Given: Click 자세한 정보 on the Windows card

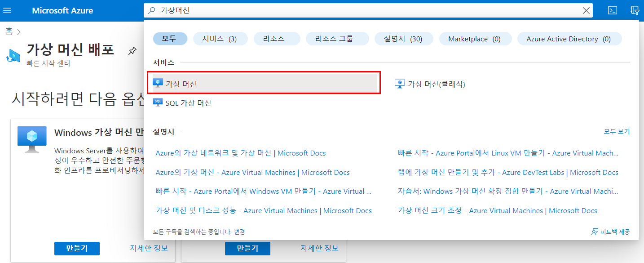Looking at the screenshot, I should click(149, 248).
